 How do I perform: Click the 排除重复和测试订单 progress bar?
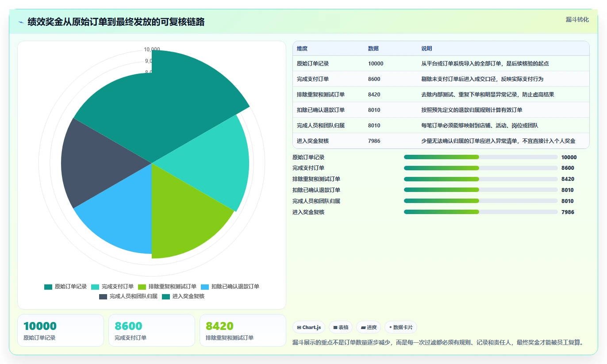(x=480, y=179)
